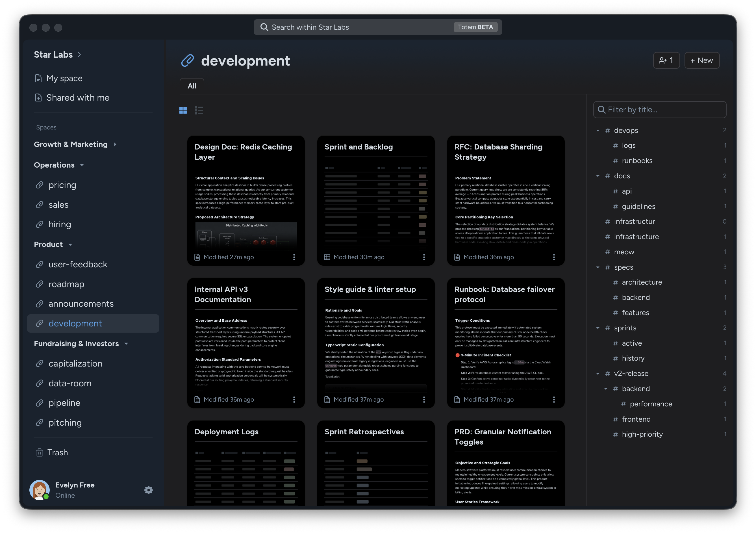The width and height of the screenshot is (756, 533).
Task: Click the New button
Action: click(702, 60)
